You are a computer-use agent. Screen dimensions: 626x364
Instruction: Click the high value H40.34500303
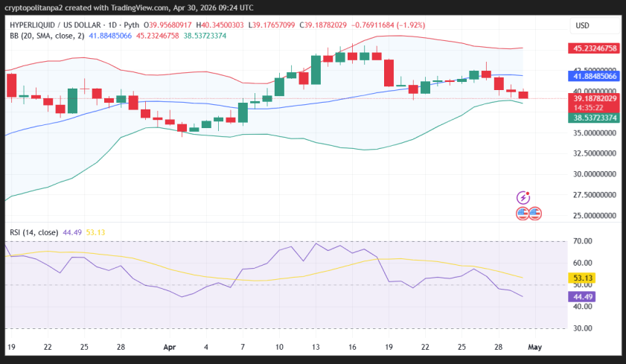(220, 25)
